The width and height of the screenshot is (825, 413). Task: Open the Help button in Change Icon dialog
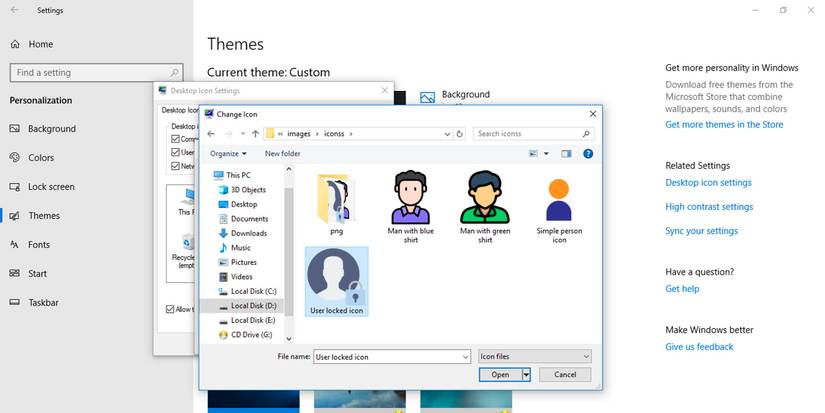[588, 154]
